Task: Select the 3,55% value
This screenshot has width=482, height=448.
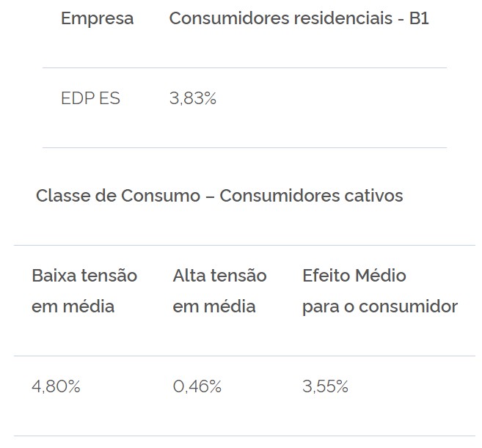Action: 325,386
